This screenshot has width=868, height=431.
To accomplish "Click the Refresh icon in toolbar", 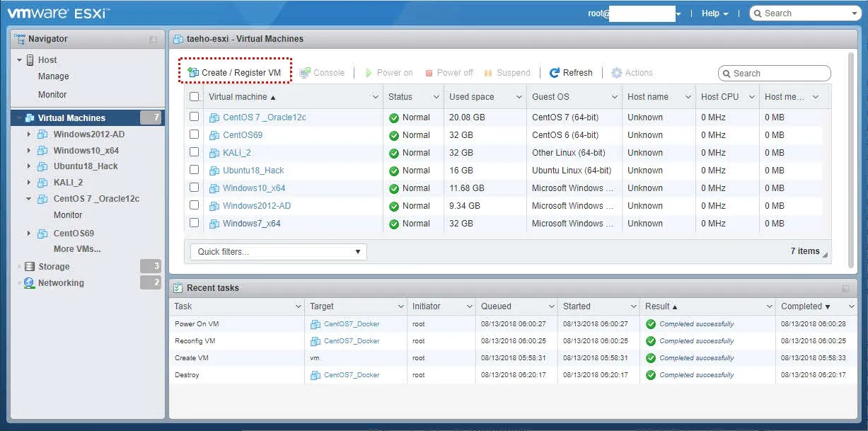I will tap(555, 73).
